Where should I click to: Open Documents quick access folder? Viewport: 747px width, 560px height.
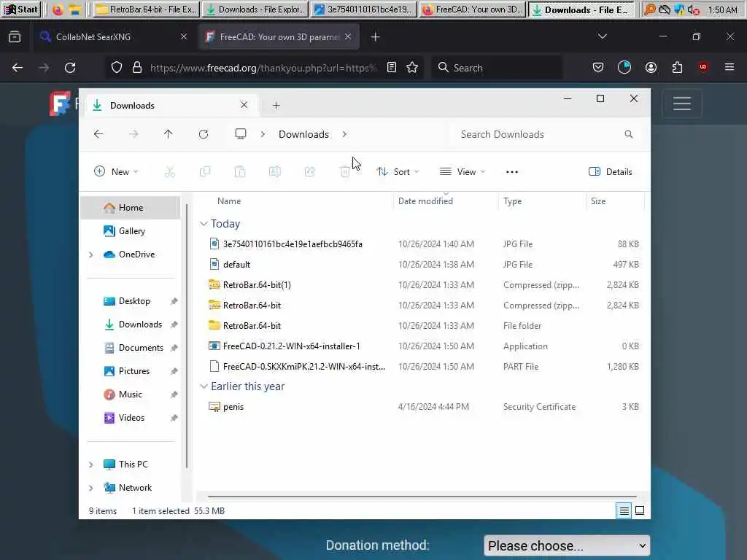coord(131,348)
